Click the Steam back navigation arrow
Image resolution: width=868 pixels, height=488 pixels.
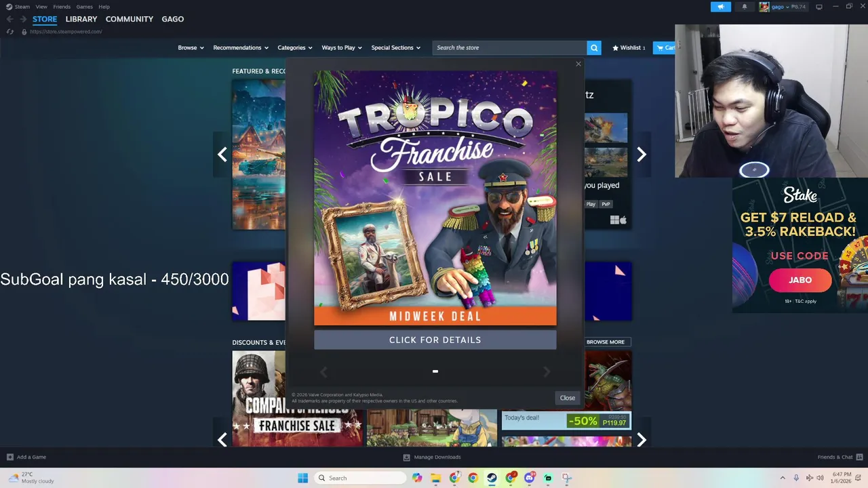9,19
